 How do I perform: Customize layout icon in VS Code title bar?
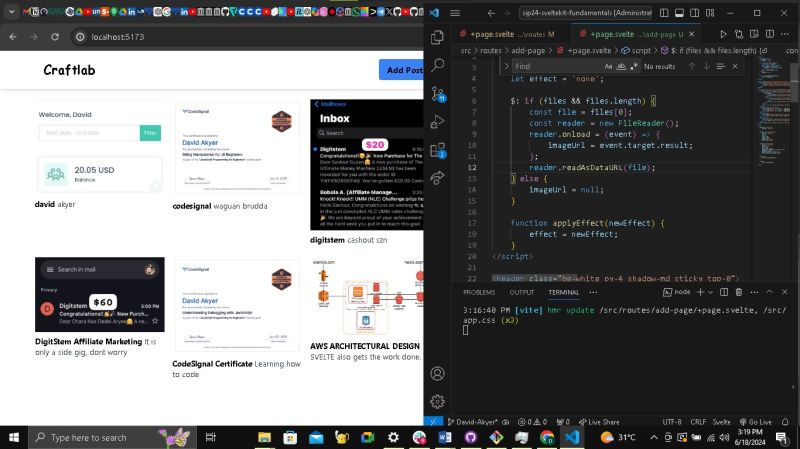tap(710, 13)
